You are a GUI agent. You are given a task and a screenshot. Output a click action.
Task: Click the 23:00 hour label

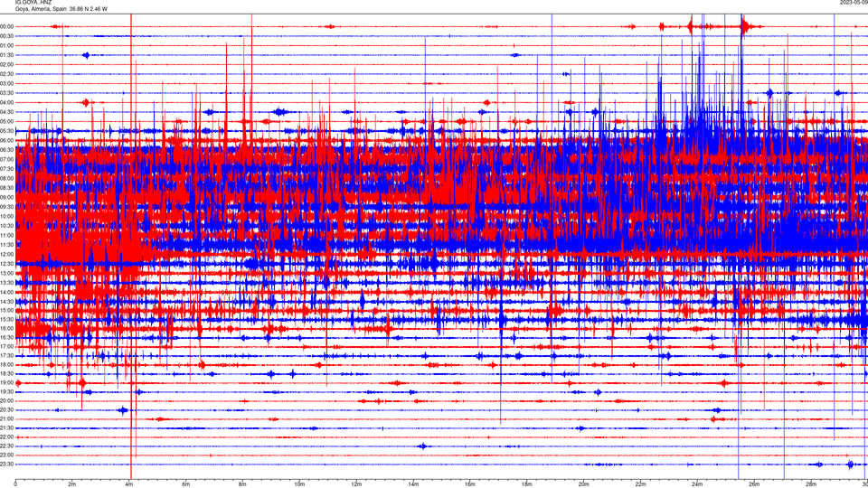(7, 455)
